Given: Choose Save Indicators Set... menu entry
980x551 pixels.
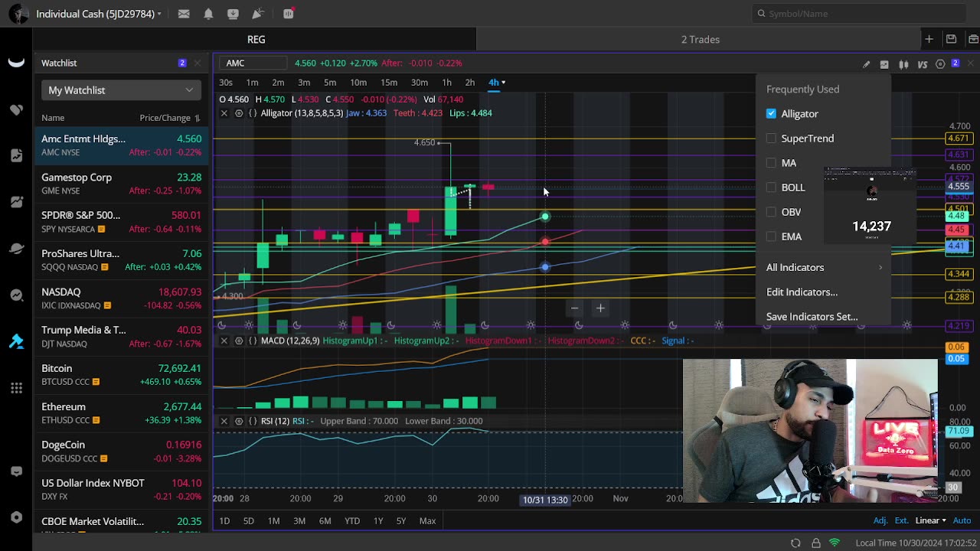Looking at the screenshot, I should (812, 316).
